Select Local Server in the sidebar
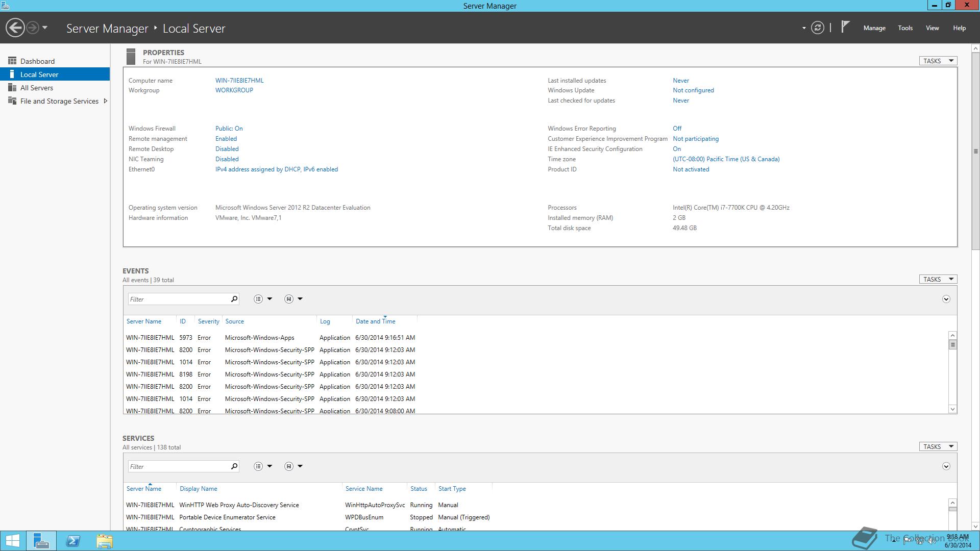The height and width of the screenshot is (551, 980). tap(55, 74)
